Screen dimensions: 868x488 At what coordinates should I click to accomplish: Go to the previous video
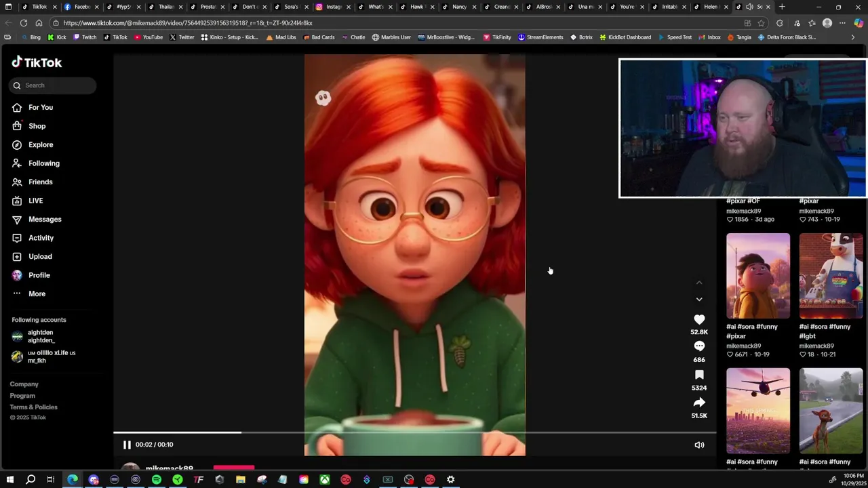(x=699, y=283)
